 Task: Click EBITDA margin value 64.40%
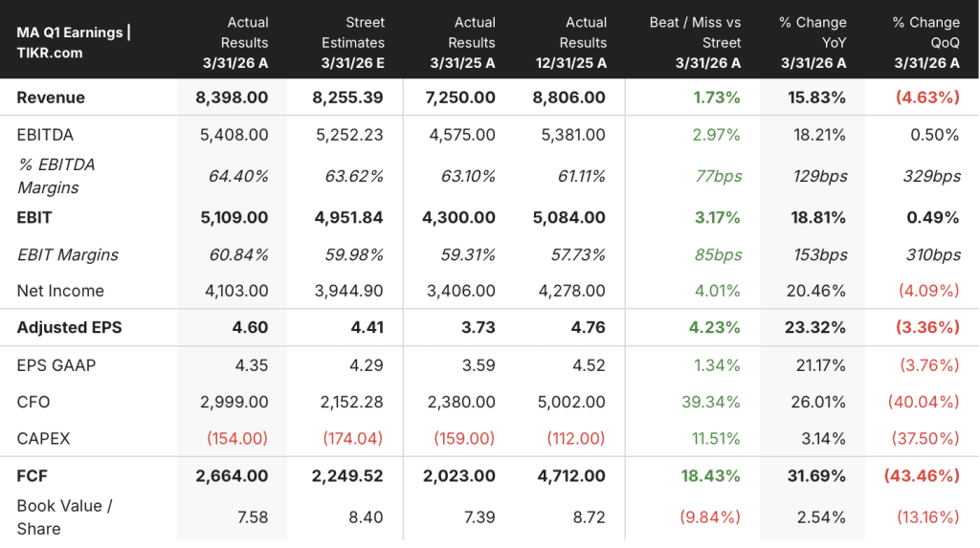click(238, 176)
